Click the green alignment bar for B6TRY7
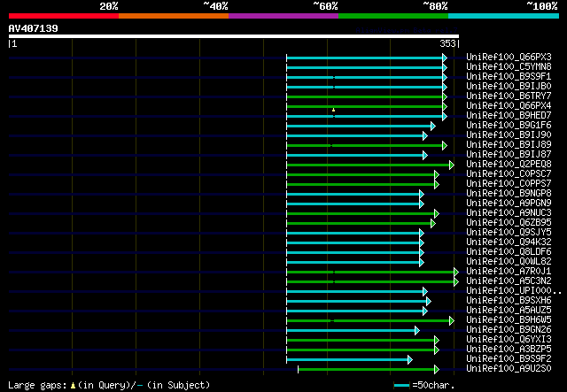This screenshot has width=567, height=392. pyautogui.click(x=364, y=96)
